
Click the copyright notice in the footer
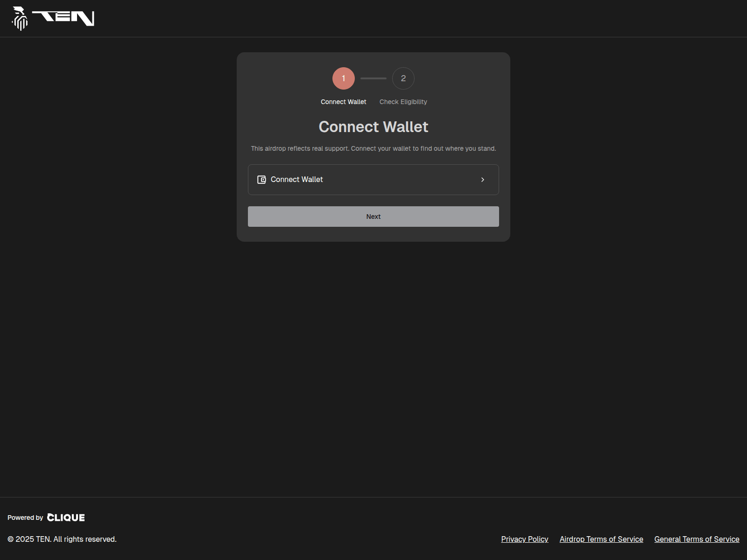tap(63, 539)
